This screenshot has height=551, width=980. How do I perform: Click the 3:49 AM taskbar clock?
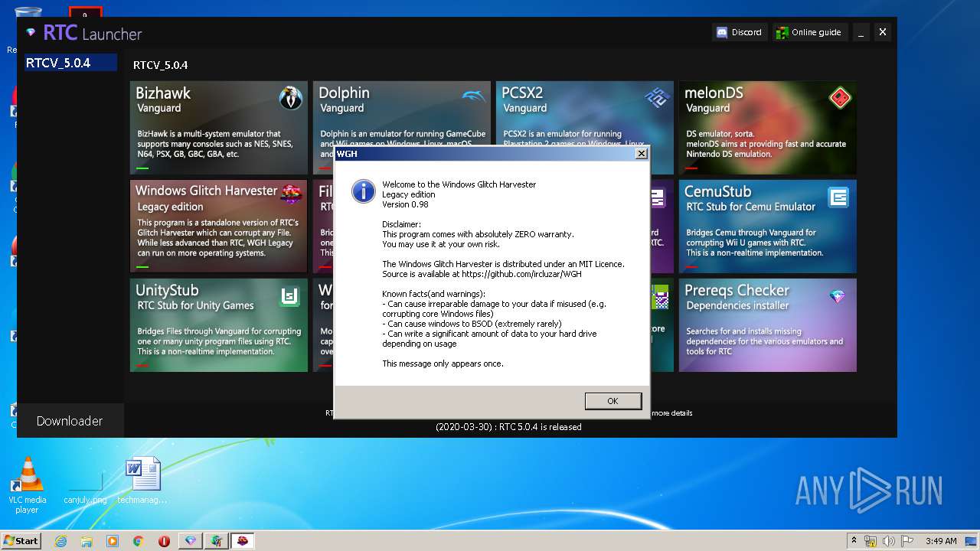pos(941,541)
